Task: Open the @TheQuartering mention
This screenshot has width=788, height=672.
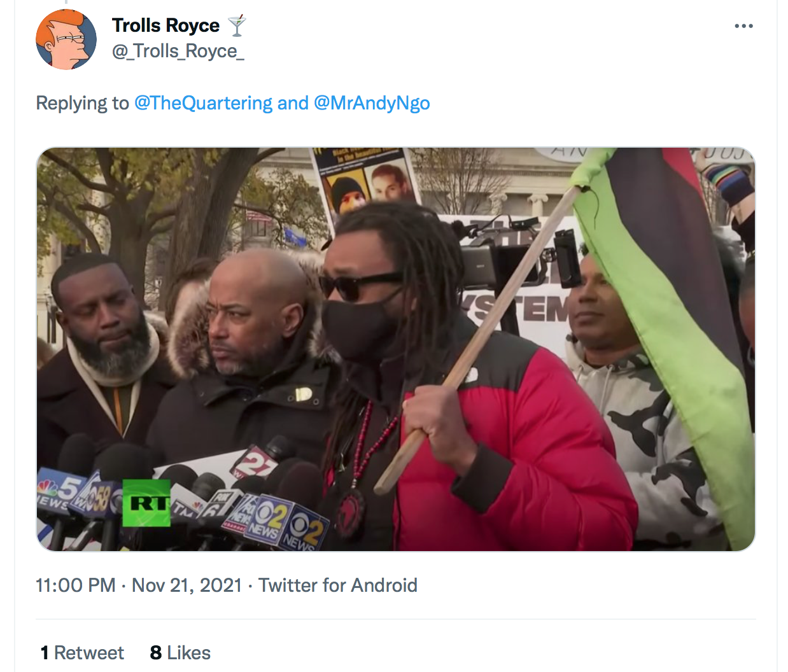Action: 204,103
